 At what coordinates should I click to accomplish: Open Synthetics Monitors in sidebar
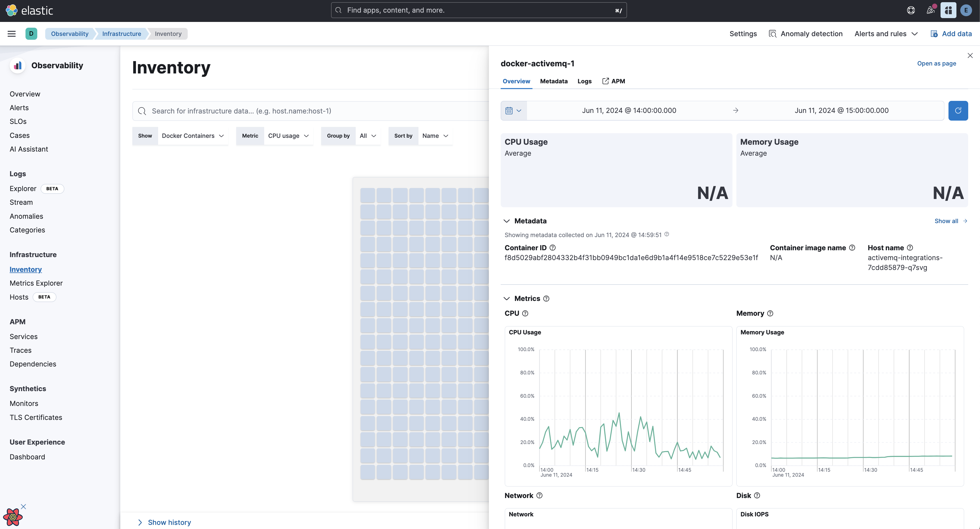[x=24, y=403]
